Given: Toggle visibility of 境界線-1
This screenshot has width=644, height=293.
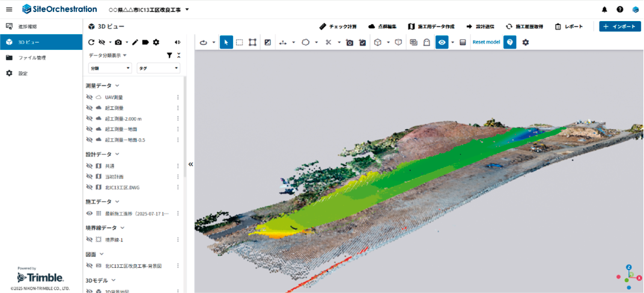Looking at the screenshot, I should [90, 240].
